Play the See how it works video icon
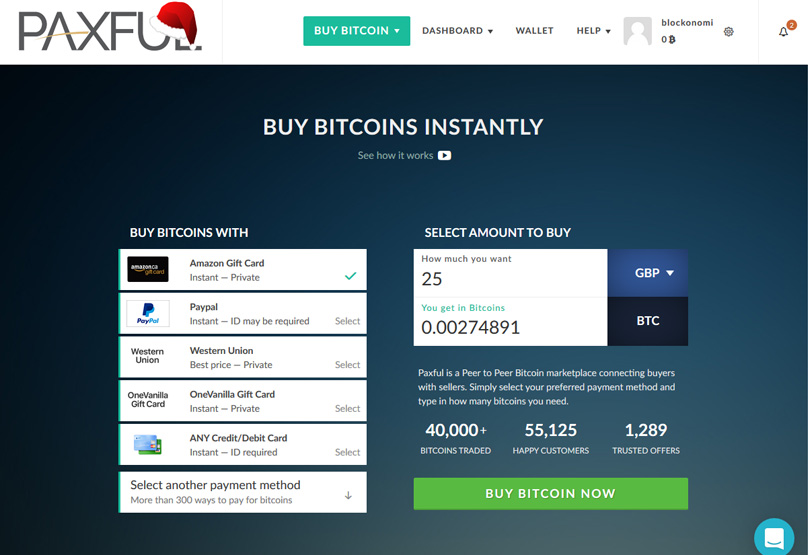The image size is (808, 555). 444,156
